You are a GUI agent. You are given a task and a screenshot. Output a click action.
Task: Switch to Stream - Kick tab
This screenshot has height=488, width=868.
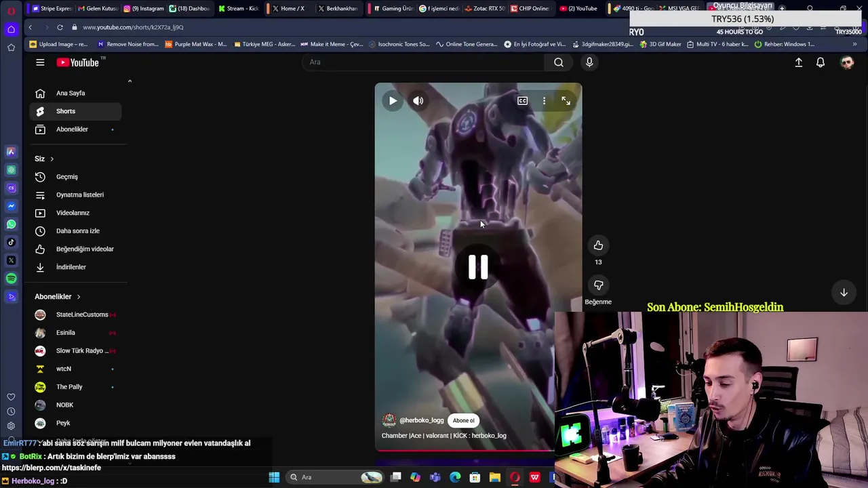[x=238, y=9]
